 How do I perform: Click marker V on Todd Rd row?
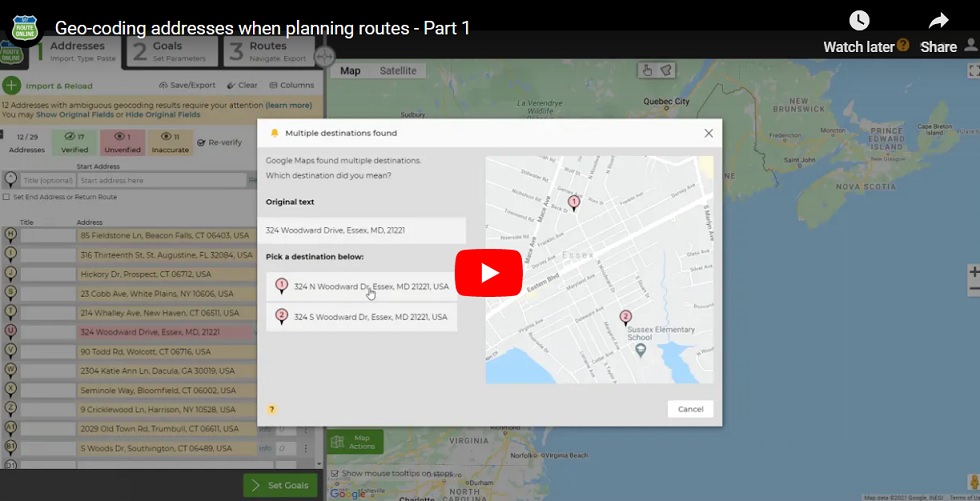tap(10, 351)
